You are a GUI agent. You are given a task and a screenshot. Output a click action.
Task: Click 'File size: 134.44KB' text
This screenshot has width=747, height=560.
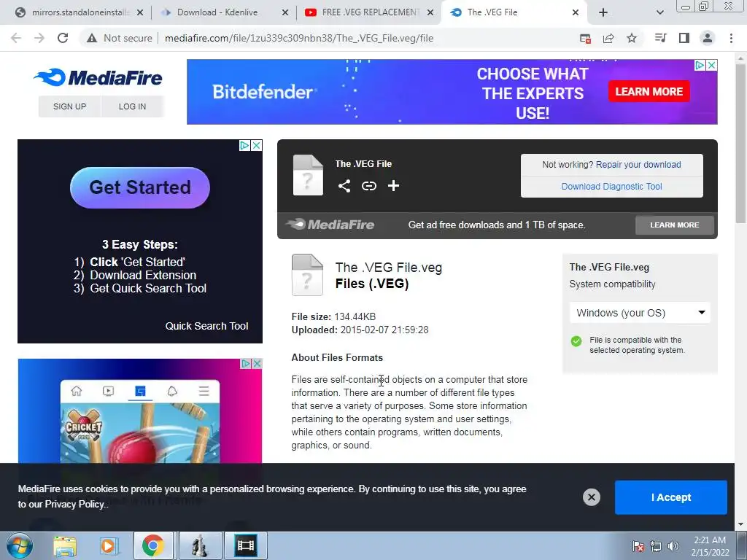tap(333, 316)
